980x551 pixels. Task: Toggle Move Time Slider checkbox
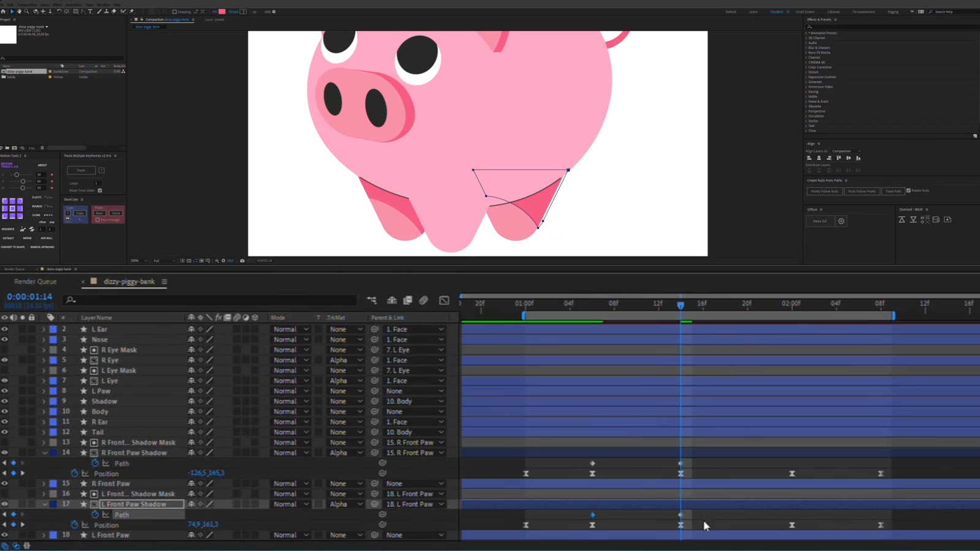100,190
